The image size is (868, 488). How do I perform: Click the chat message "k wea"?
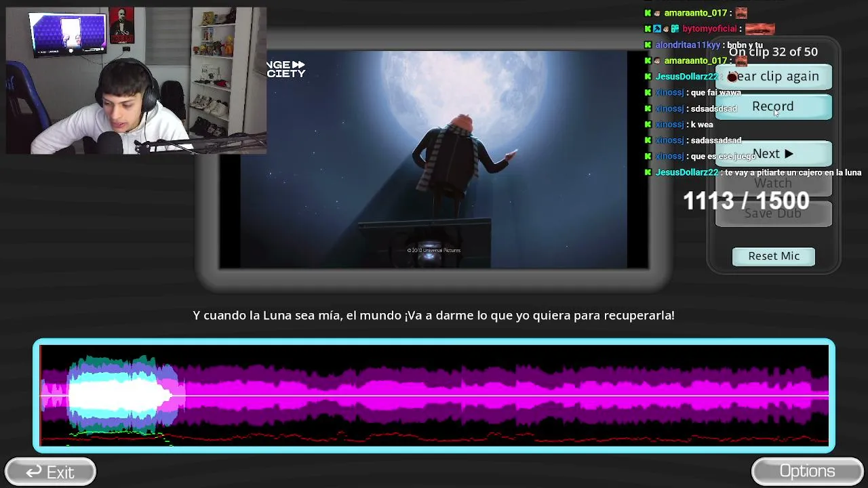pyautogui.click(x=702, y=125)
